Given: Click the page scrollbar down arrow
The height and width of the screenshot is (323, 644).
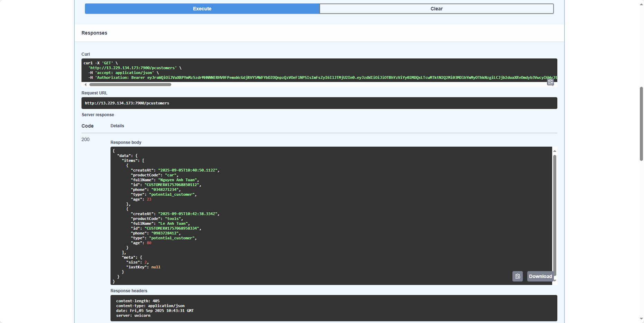Looking at the screenshot, I should pos(641,319).
